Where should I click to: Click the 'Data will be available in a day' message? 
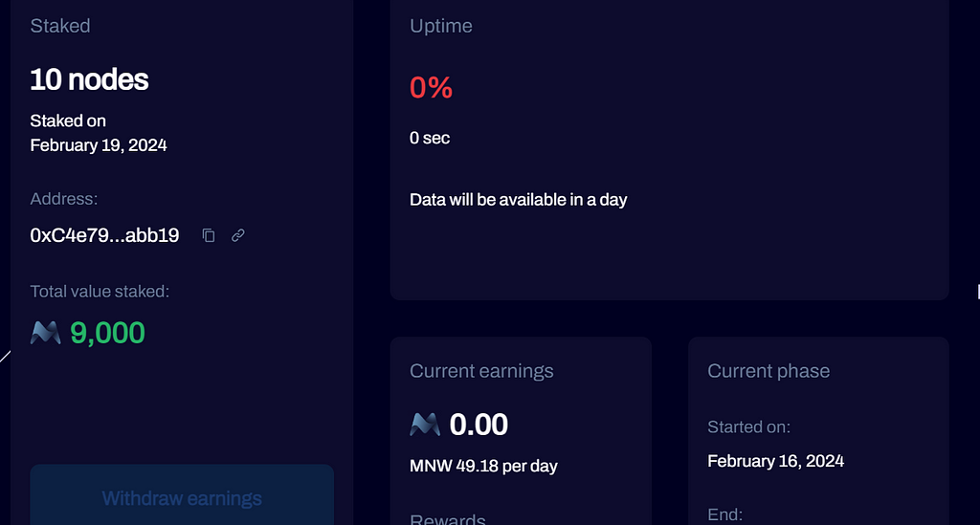(x=518, y=200)
